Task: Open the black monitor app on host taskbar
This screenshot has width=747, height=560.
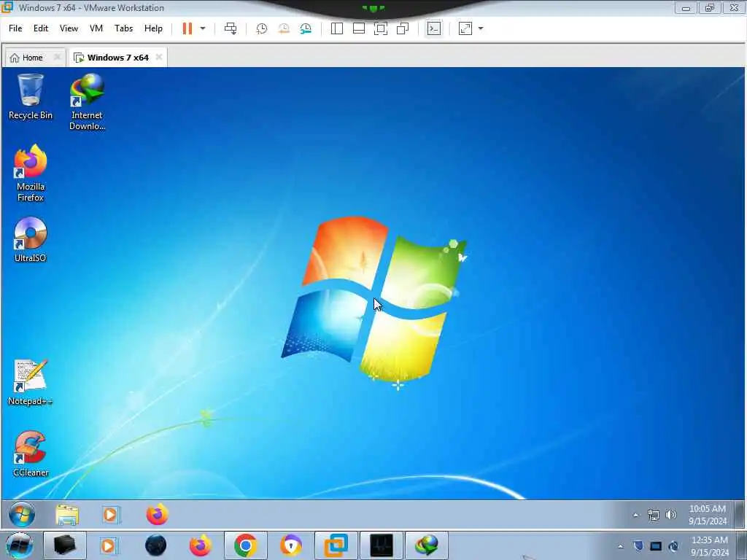Action: (x=381, y=545)
